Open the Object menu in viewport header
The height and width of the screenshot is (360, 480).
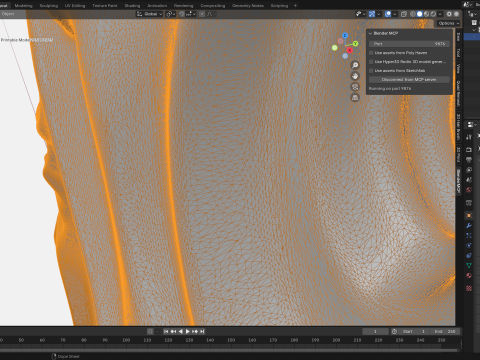8,14
